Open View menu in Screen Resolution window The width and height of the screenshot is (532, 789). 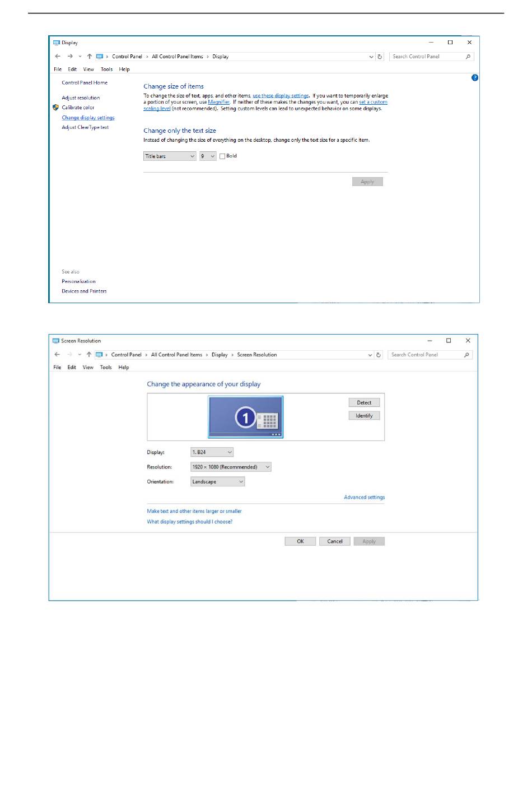(x=88, y=368)
